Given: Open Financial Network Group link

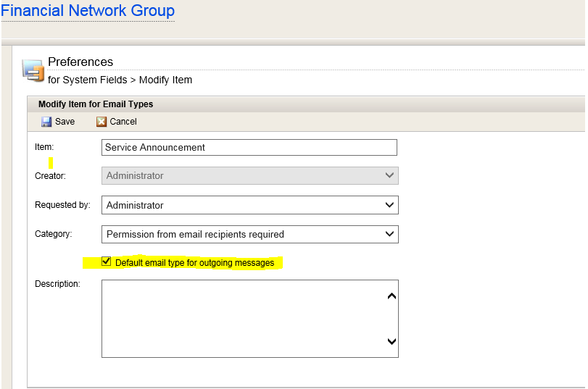Looking at the screenshot, I should point(88,10).
